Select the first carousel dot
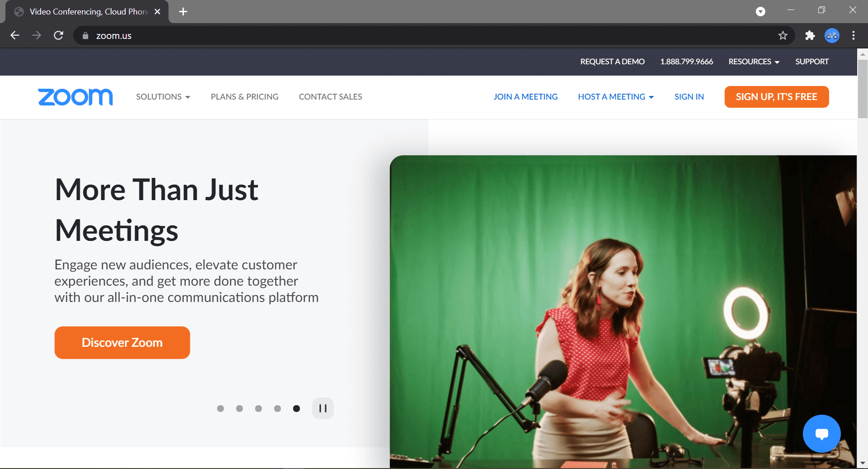The height and width of the screenshot is (469, 868). pos(220,408)
